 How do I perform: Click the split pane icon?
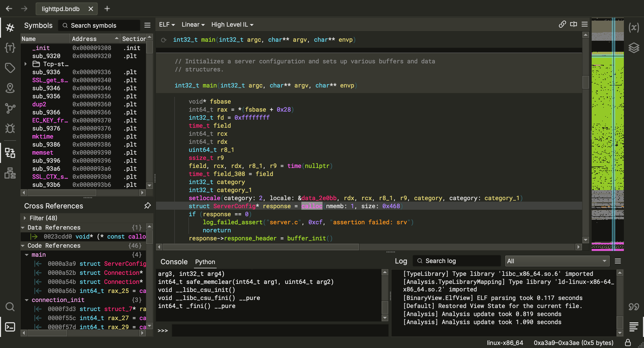pos(574,24)
